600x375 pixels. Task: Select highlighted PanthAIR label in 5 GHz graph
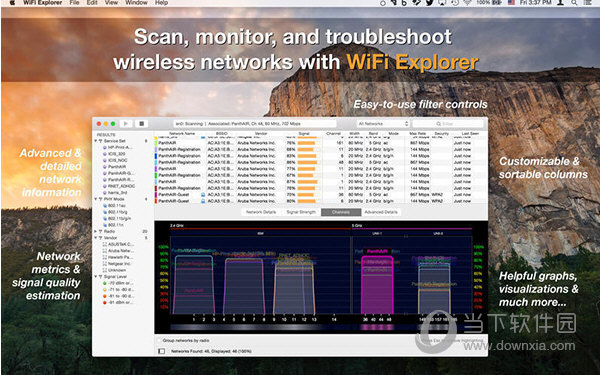coord(377,251)
